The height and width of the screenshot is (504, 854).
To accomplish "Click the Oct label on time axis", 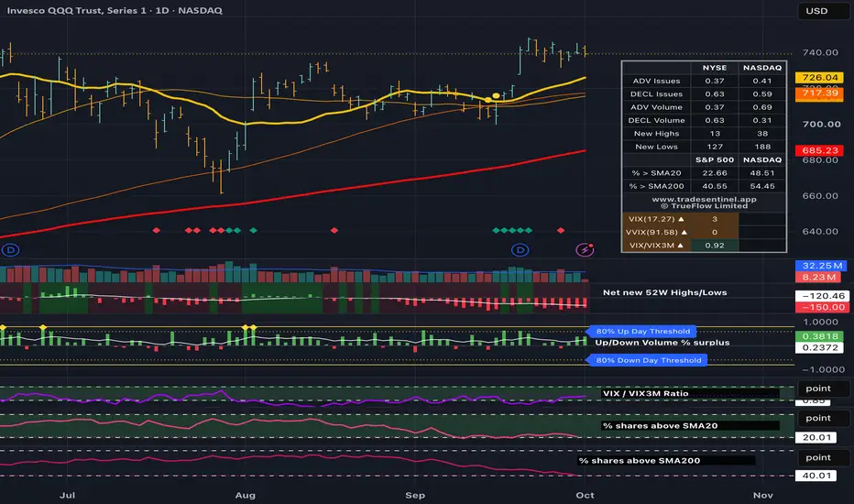I will (585, 495).
